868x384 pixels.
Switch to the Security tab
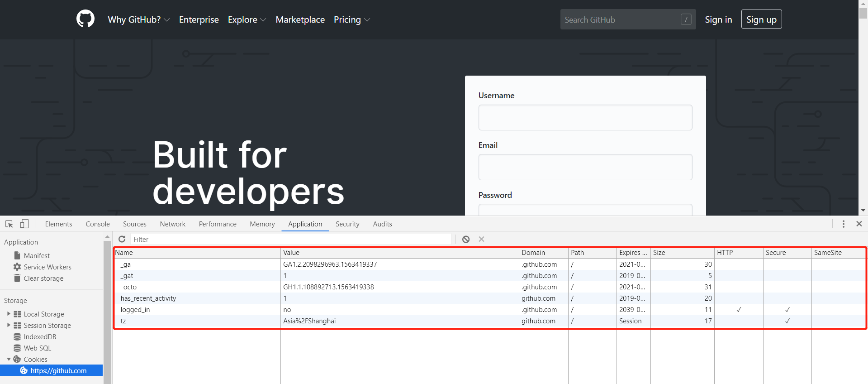tap(347, 224)
